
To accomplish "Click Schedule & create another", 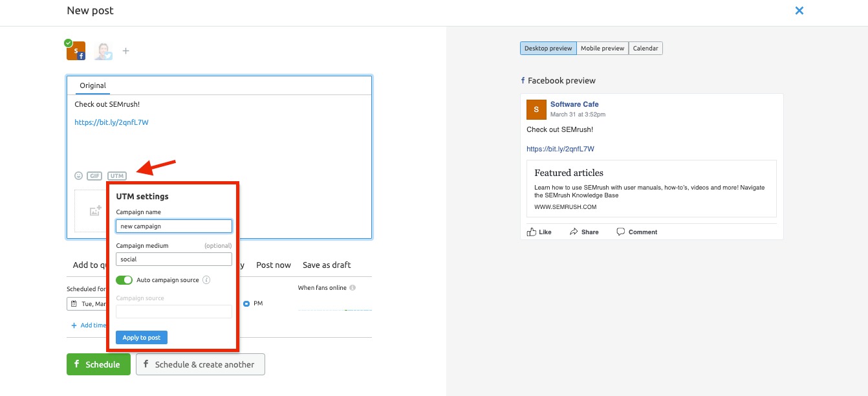I will tap(201, 364).
